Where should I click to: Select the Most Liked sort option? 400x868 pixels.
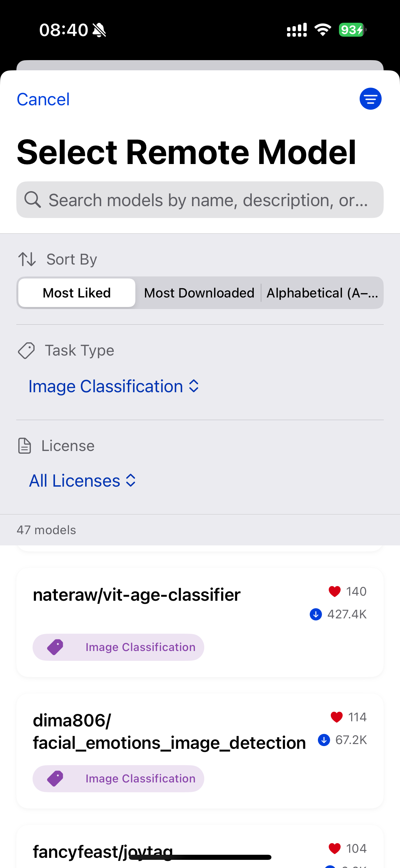(76, 292)
